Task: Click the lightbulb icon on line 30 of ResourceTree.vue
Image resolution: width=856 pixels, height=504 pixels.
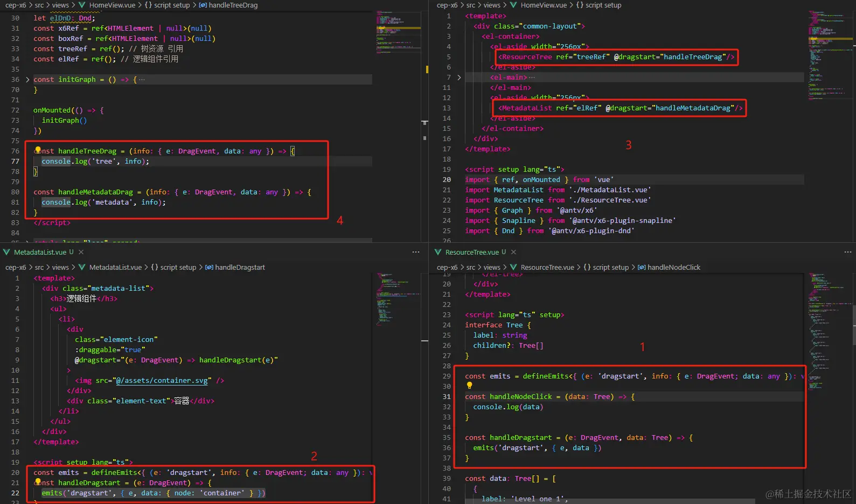Action: pyautogui.click(x=469, y=386)
